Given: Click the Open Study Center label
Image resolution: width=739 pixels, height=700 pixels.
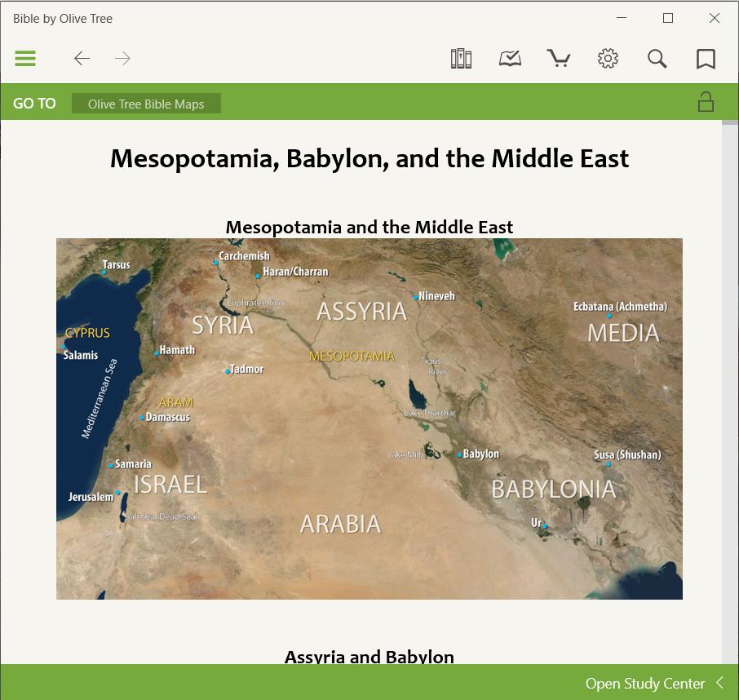Looking at the screenshot, I should [644, 684].
